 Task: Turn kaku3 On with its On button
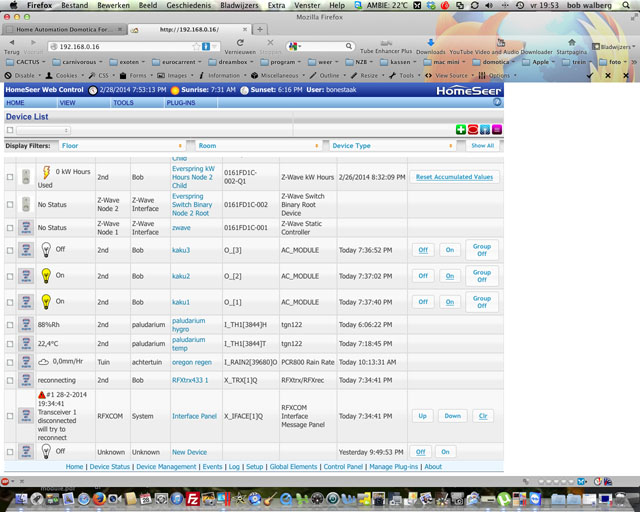[x=450, y=250]
